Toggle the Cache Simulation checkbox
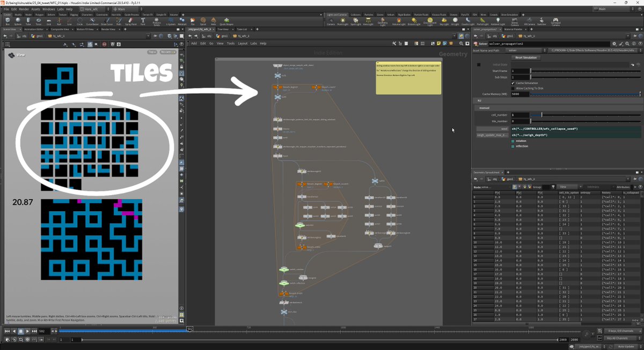The width and height of the screenshot is (644, 350). (x=513, y=83)
